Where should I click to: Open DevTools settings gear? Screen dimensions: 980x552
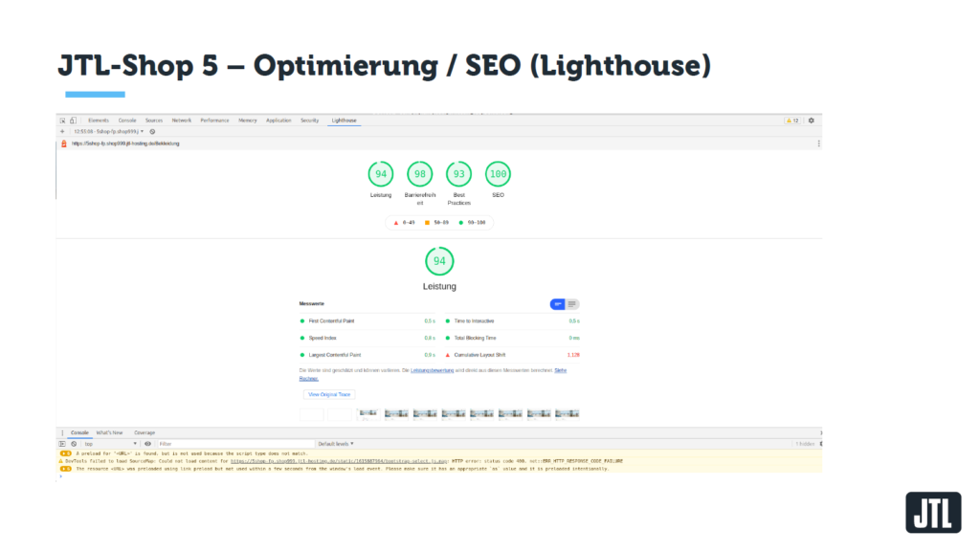point(812,121)
